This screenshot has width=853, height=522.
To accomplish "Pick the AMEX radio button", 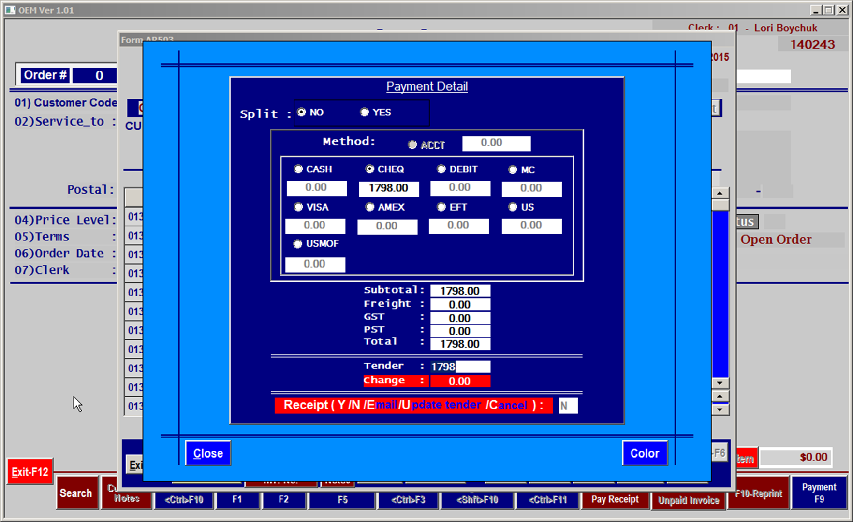I will coord(370,207).
